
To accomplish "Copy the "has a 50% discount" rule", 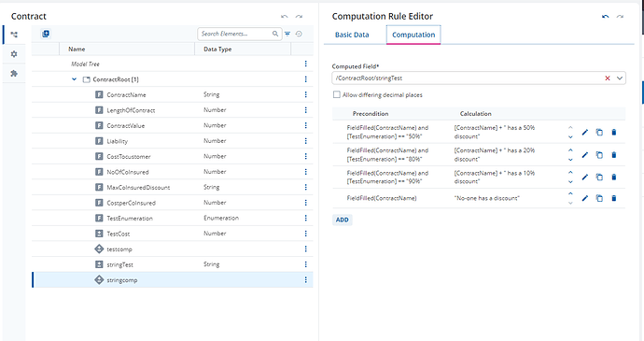I will [599, 132].
